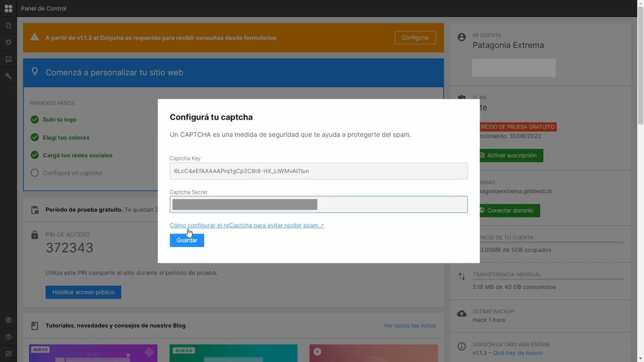This screenshot has width=644, height=362.
Task: Focus the Captcha Key input field
Action: point(318,171)
